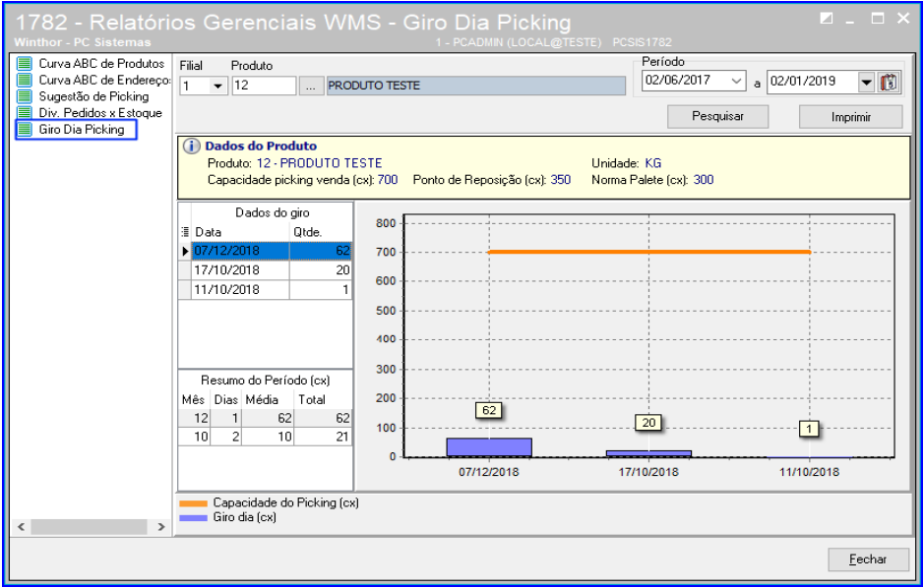This screenshot has width=924, height=588.
Task: Click grid options icon beside Data header
Action: 186,232
